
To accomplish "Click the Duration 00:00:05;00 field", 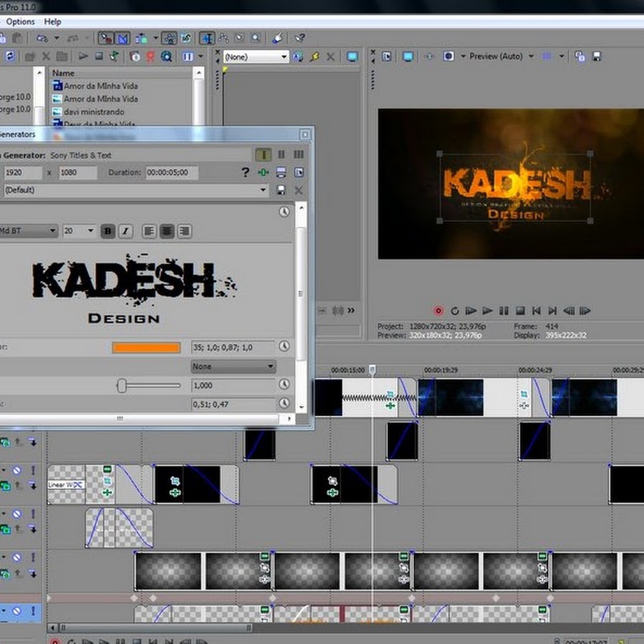I will click(172, 172).
